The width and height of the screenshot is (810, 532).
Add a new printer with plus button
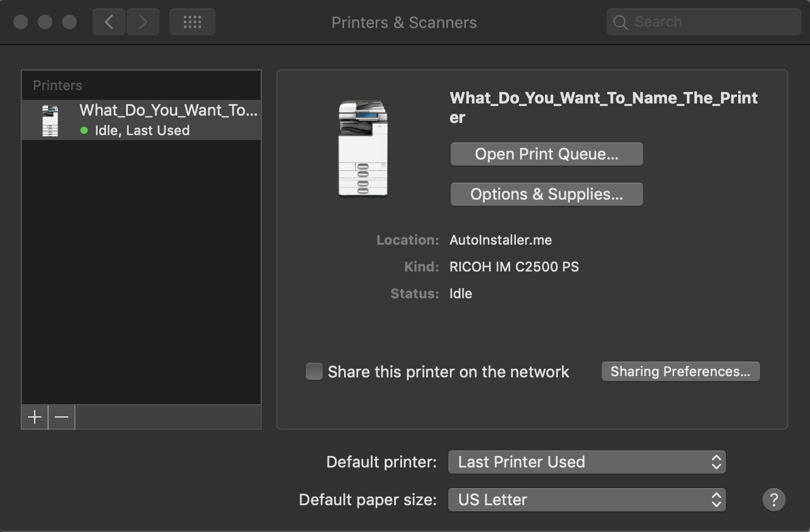click(x=35, y=417)
